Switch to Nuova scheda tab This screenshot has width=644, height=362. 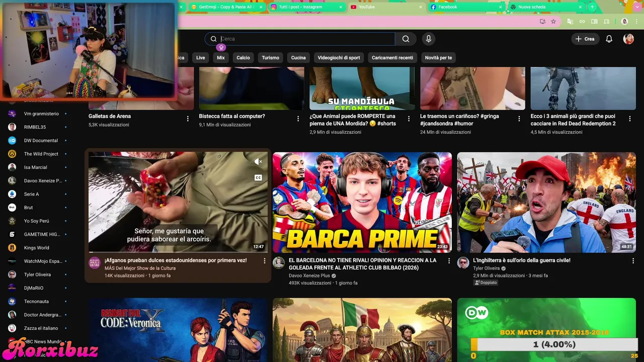click(546, 7)
